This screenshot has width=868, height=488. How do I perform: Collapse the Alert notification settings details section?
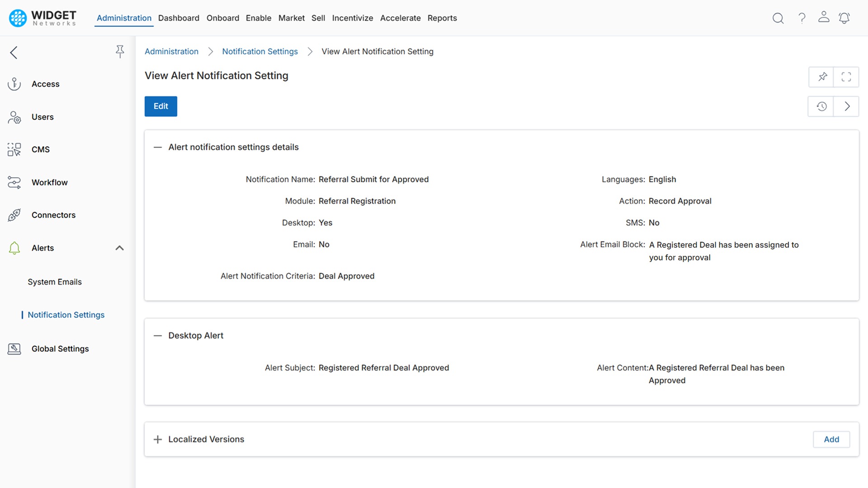(157, 147)
